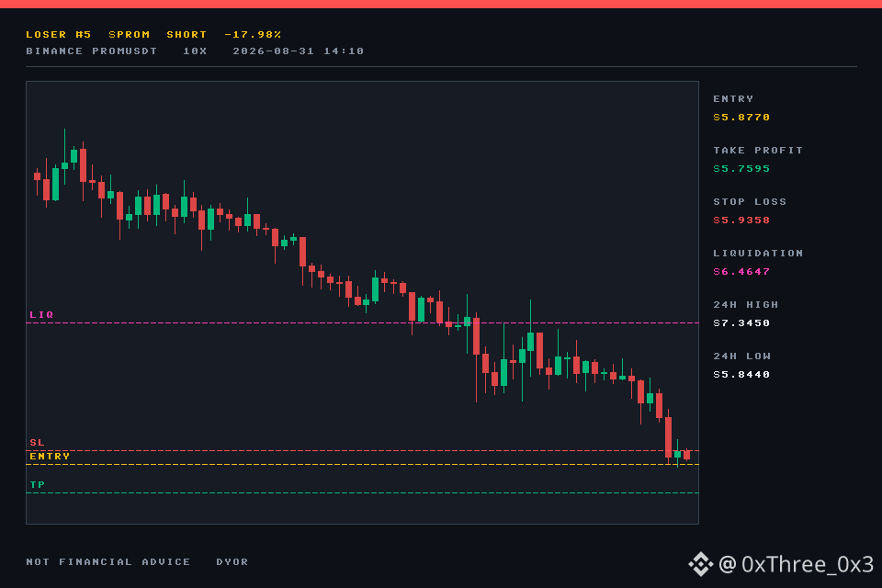The height and width of the screenshot is (588, 882).
Task: Select 24H high value $7.3450
Action: point(741,323)
